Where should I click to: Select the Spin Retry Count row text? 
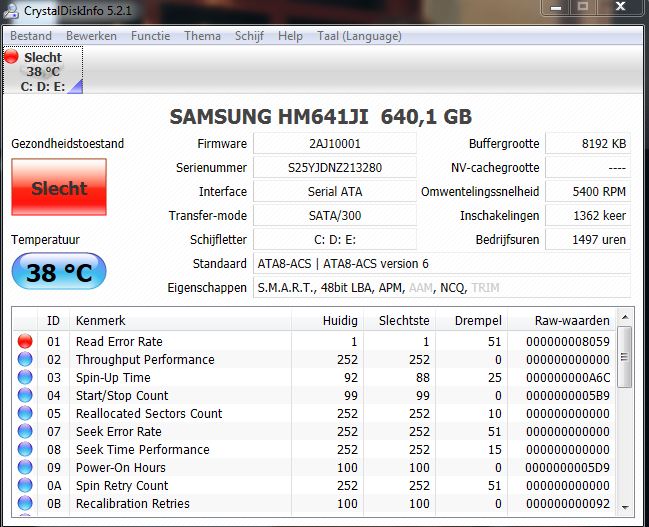tap(122, 485)
